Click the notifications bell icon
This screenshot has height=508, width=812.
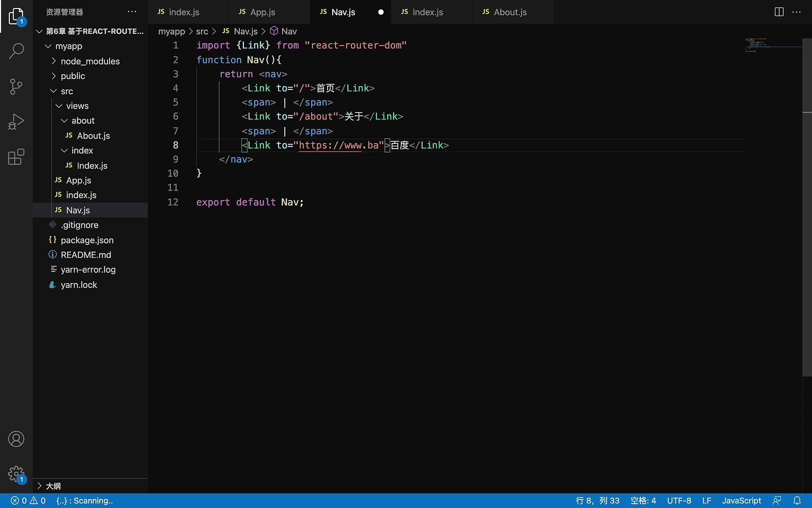[x=797, y=500]
